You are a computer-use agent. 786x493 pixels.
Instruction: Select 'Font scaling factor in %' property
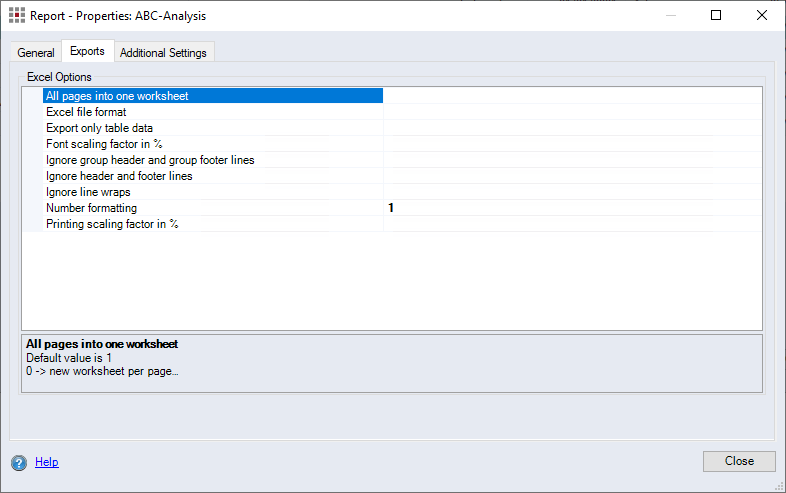pos(104,144)
